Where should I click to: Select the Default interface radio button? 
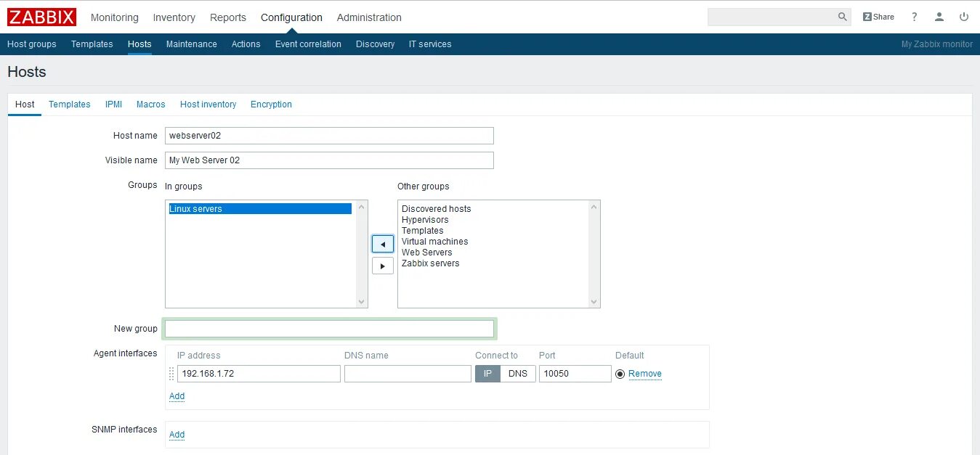coord(620,374)
